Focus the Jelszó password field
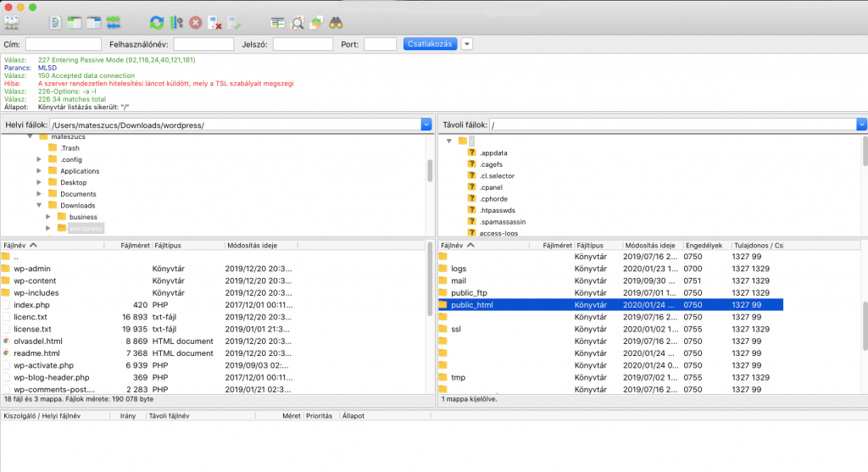868x472 pixels. pos(303,44)
